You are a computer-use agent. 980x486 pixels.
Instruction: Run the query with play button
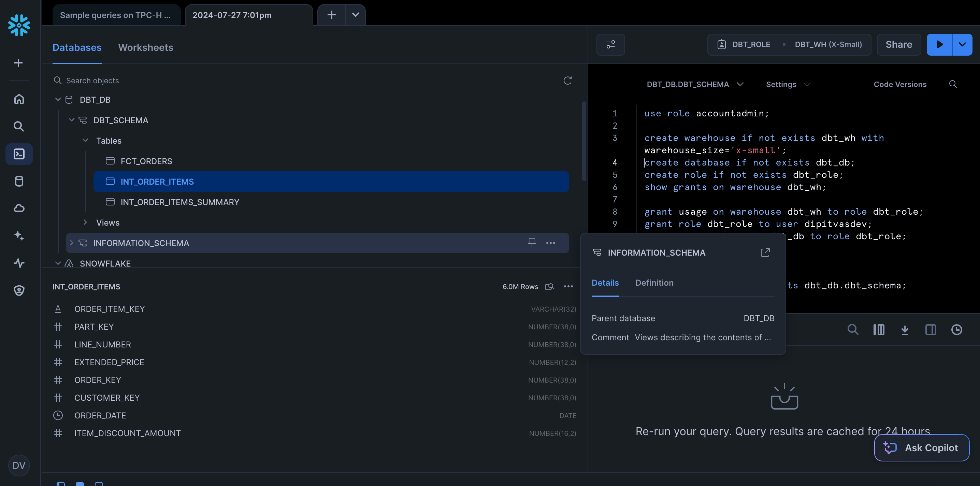tap(939, 44)
